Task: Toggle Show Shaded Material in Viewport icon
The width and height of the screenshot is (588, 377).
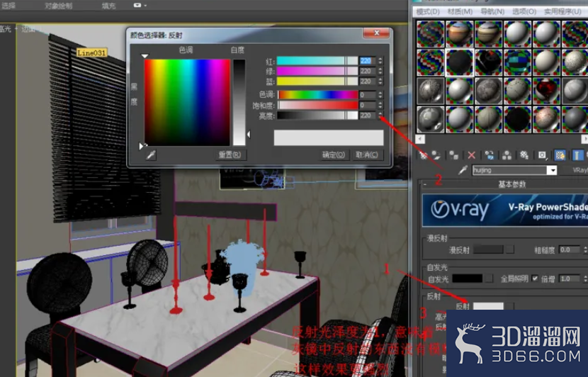Action: coord(560,155)
